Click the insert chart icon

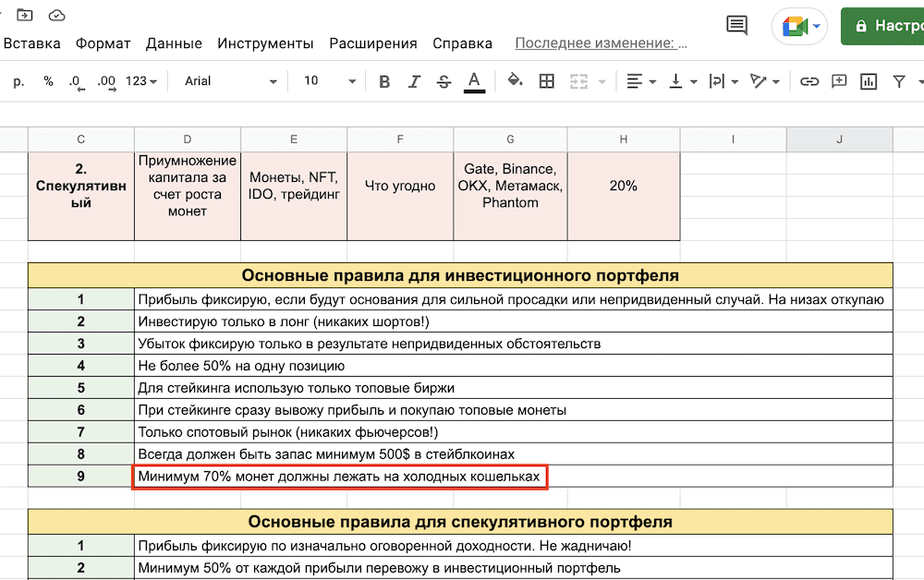(x=868, y=81)
